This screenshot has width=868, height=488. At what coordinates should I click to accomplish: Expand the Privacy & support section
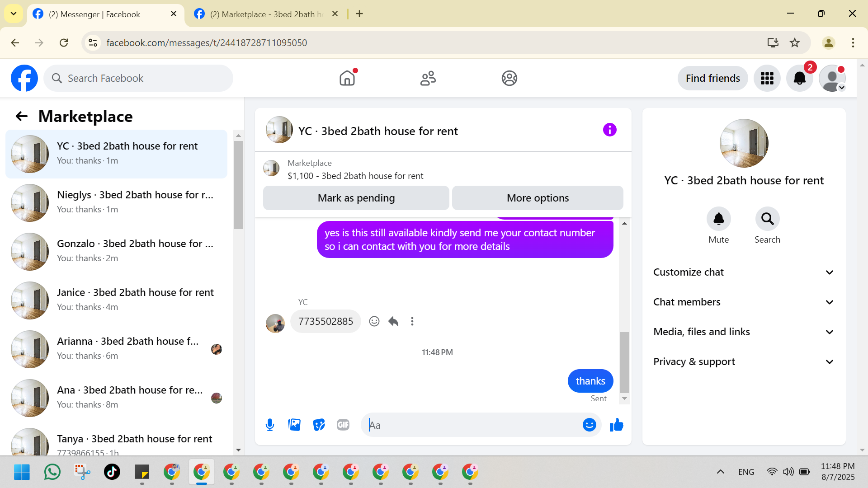744,361
